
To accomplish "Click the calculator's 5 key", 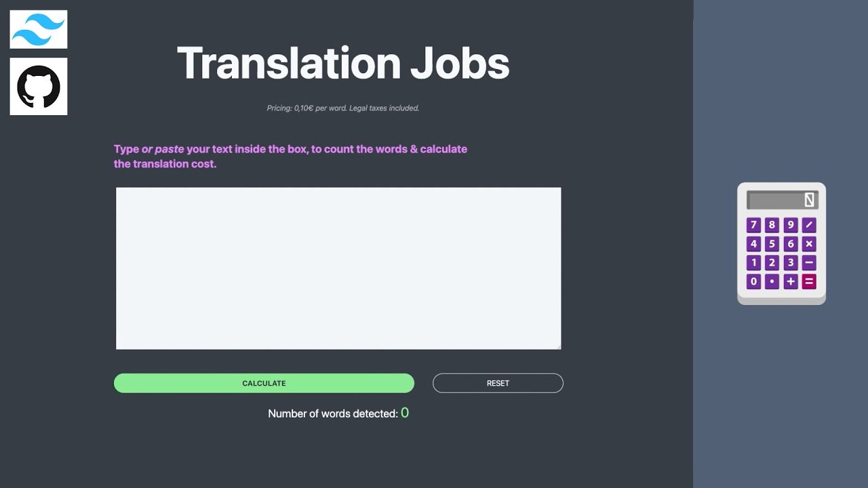I will 772,244.
